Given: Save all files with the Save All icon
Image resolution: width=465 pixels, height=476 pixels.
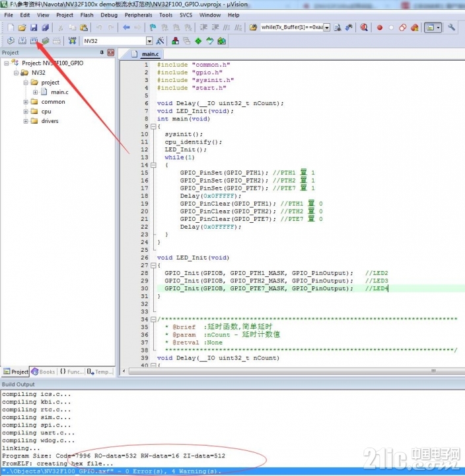Looking at the screenshot, I should point(45,27).
